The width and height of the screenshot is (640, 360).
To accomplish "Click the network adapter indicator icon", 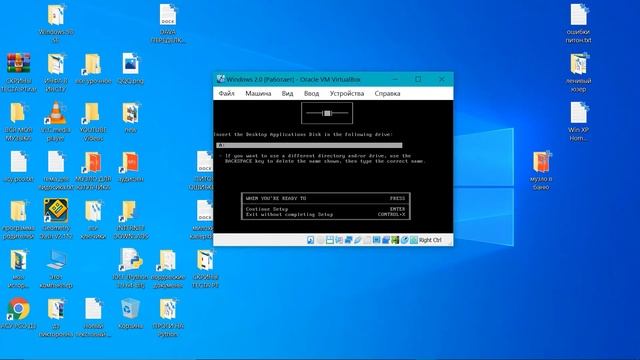I will (x=349, y=240).
